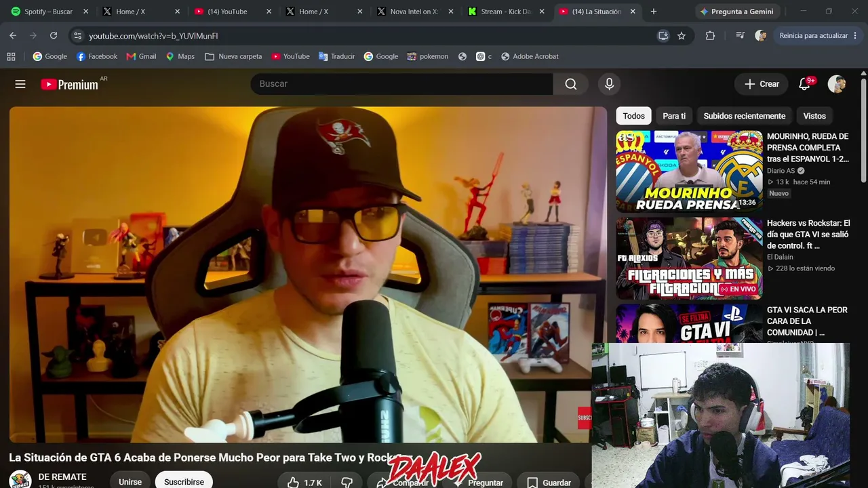Open Hackers vs Rockstar video title
868x488 pixels.
click(x=808, y=235)
